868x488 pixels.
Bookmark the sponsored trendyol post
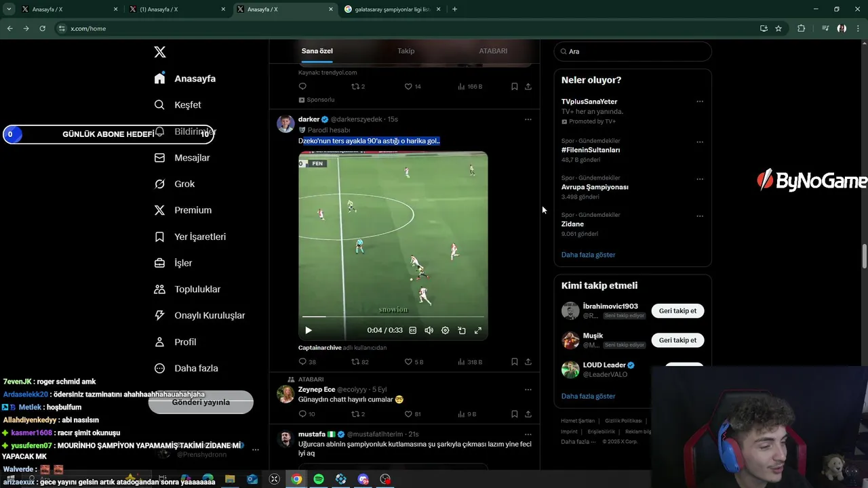tap(515, 87)
